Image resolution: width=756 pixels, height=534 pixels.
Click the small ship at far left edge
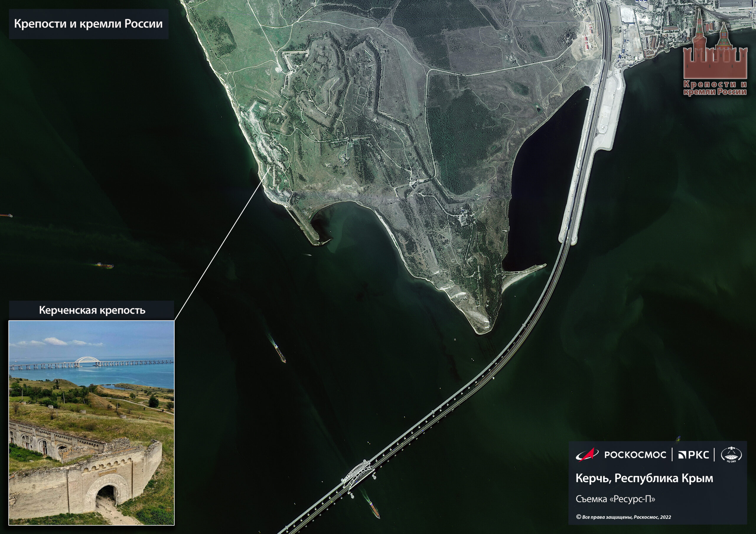pyautogui.click(x=6, y=215)
